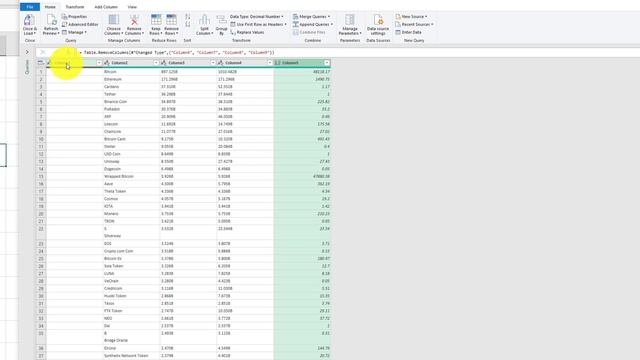Open the Data Type: Decimal Number dropdown
The width and height of the screenshot is (640, 360).
(x=257, y=17)
